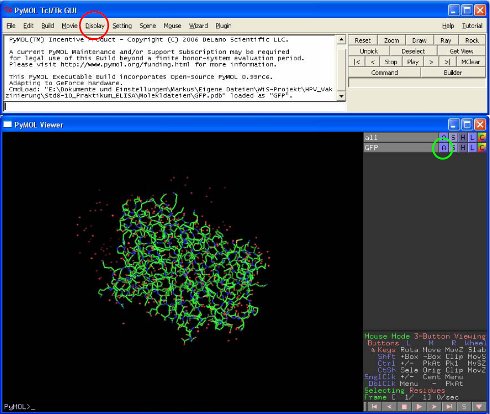Click the MClear button

point(470,62)
